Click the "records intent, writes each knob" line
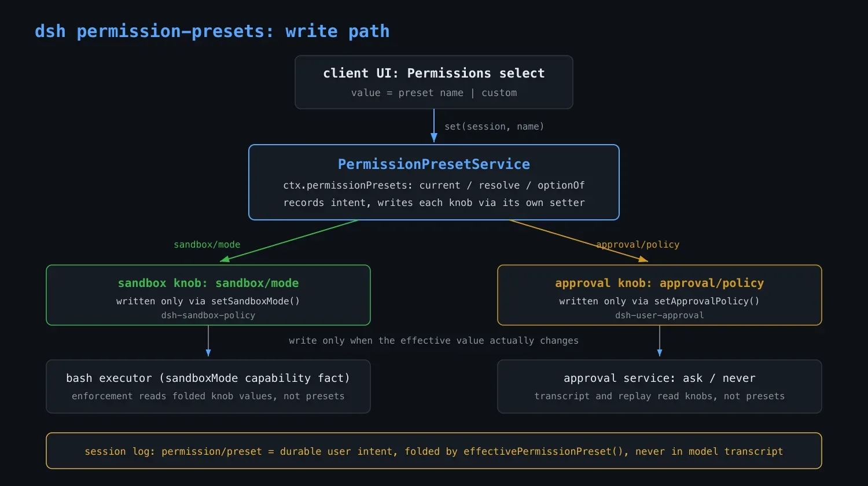The width and height of the screenshot is (868, 486). (434, 203)
